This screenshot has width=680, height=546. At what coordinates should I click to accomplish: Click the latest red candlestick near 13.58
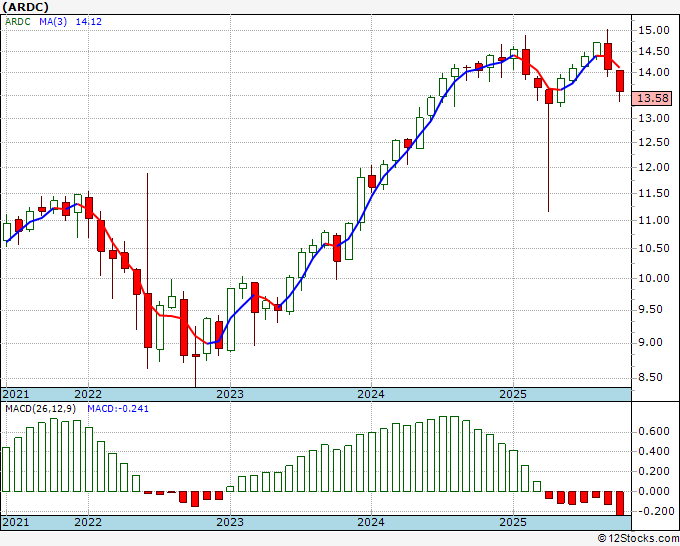620,81
